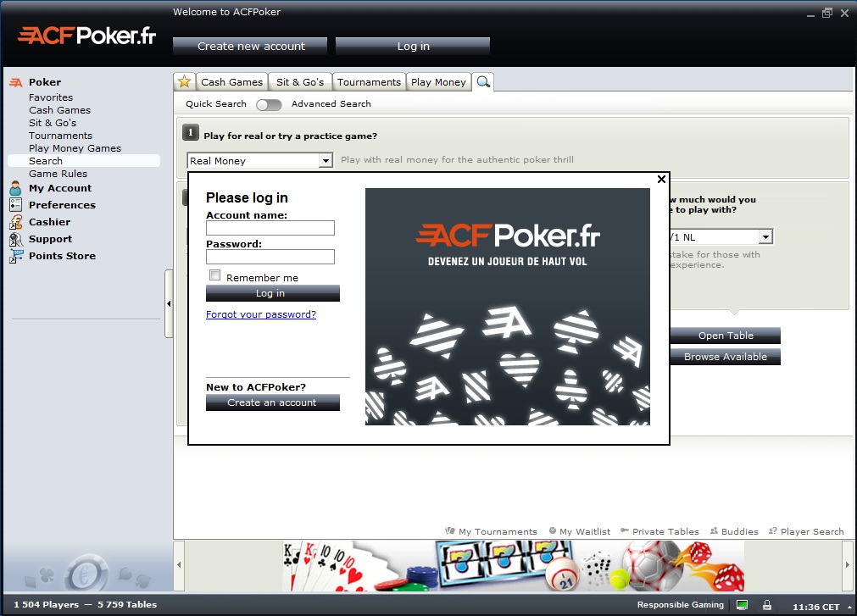Image resolution: width=857 pixels, height=616 pixels.
Task: Click the ACFPoker promo image in dialog
Action: 508,307
